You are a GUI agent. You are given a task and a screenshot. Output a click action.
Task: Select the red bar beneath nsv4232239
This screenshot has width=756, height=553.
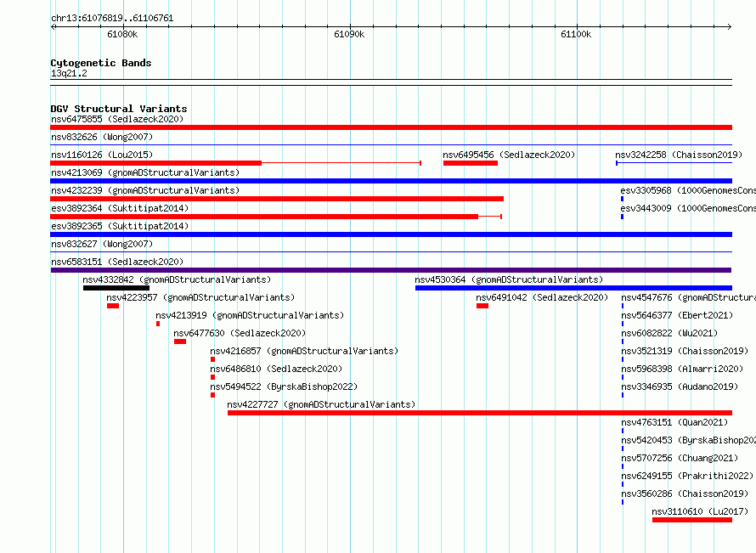click(277, 199)
